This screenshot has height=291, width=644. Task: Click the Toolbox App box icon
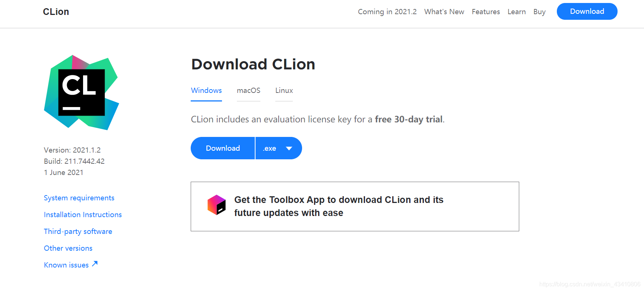[216, 204]
